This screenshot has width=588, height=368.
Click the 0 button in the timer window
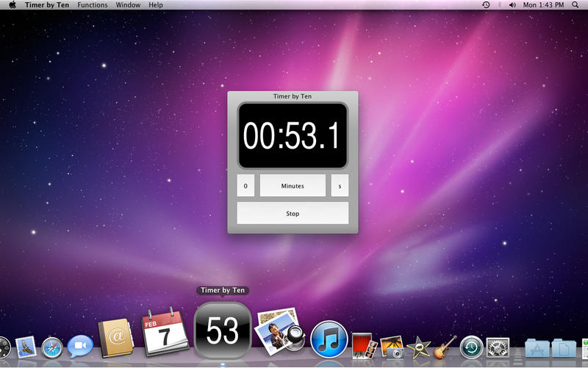point(245,185)
